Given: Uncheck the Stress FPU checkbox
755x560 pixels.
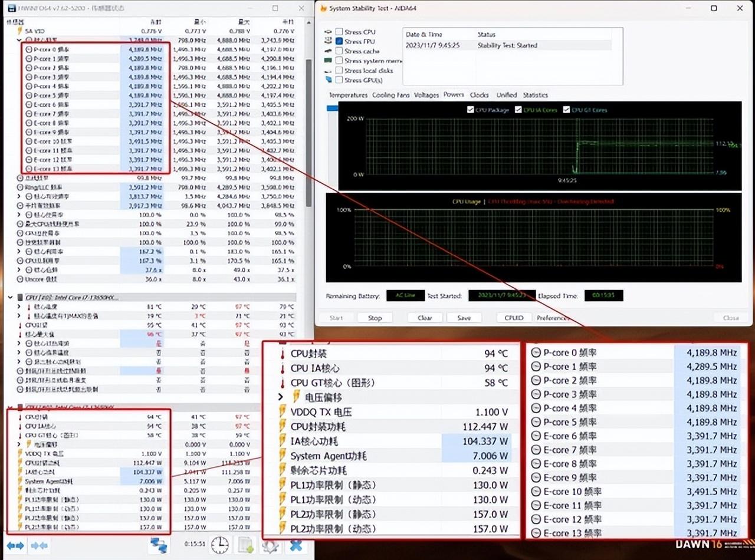Looking at the screenshot, I should (339, 41).
